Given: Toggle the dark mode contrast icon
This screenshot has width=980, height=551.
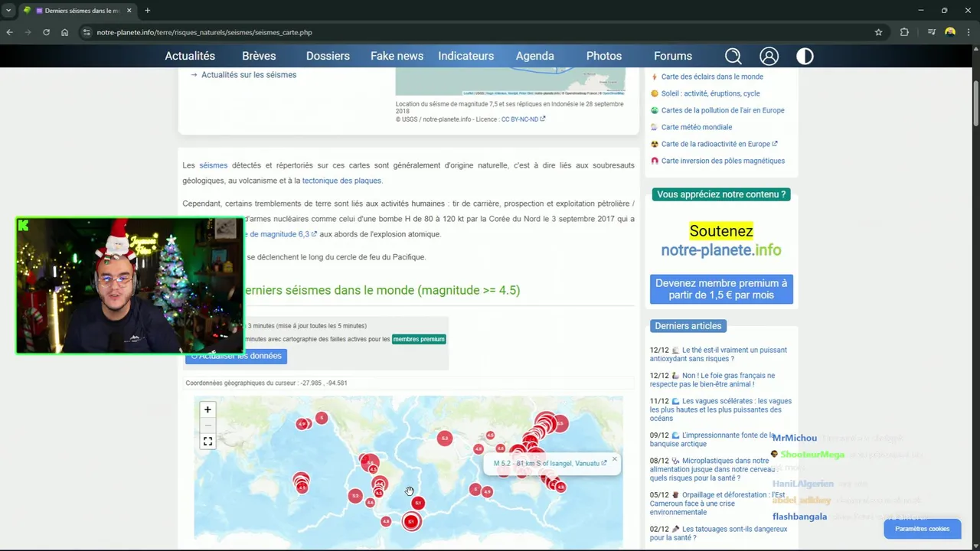Looking at the screenshot, I should 805,56.
